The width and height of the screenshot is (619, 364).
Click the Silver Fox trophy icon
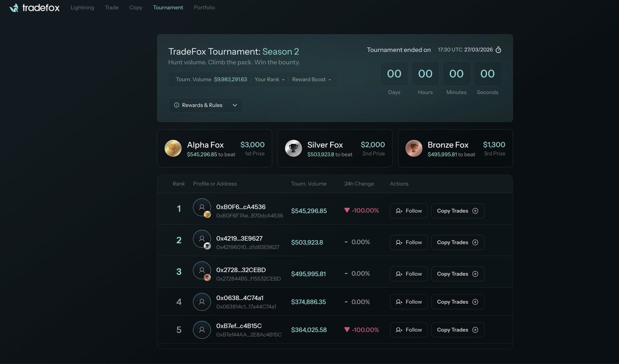click(294, 148)
